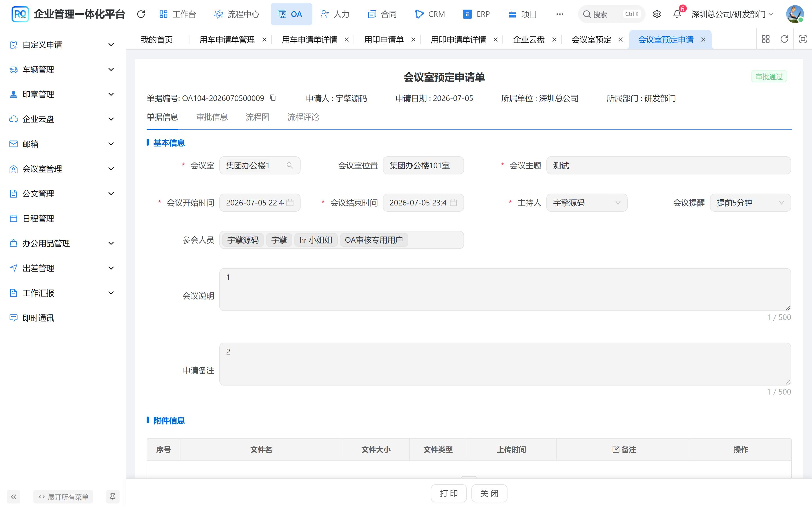Click the 打印 button
Screen dimensions: 812x508
point(449,493)
